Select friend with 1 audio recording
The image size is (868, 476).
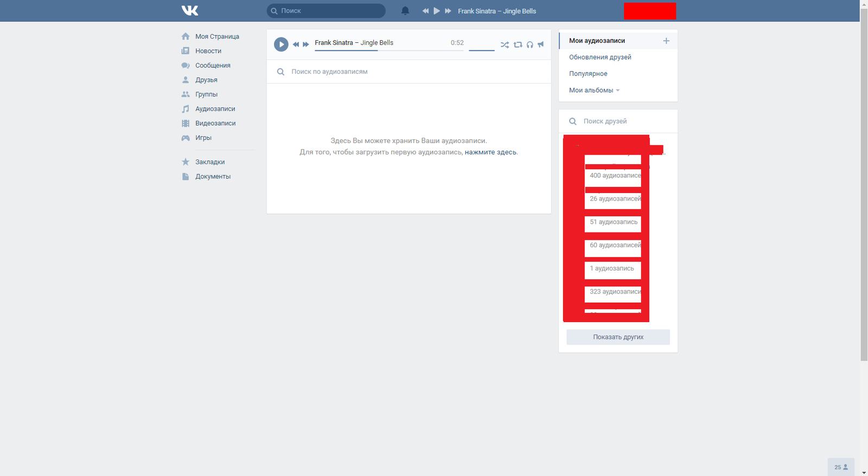point(612,269)
